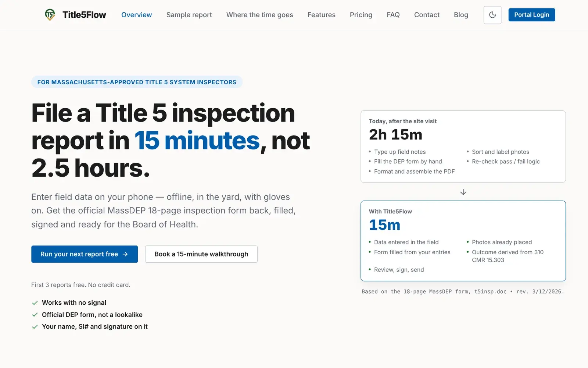The width and height of the screenshot is (588, 368).
Task: Click down arrow between time cards
Action: (x=463, y=192)
